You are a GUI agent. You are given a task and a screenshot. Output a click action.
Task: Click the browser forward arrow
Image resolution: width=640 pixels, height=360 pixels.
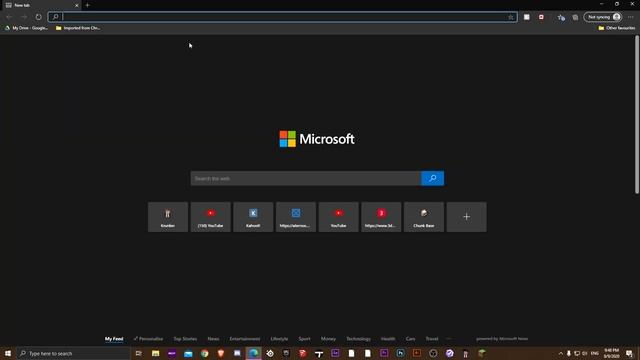pyautogui.click(x=24, y=17)
